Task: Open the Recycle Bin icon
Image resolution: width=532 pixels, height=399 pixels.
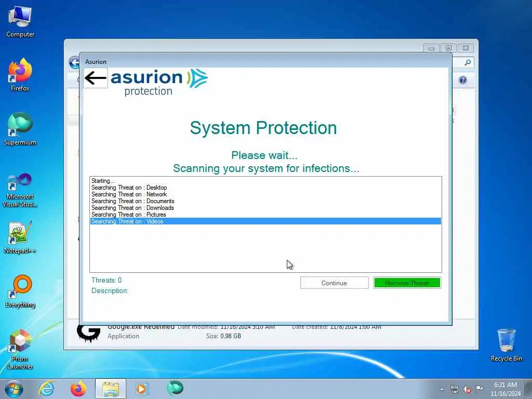Action: click(x=506, y=345)
